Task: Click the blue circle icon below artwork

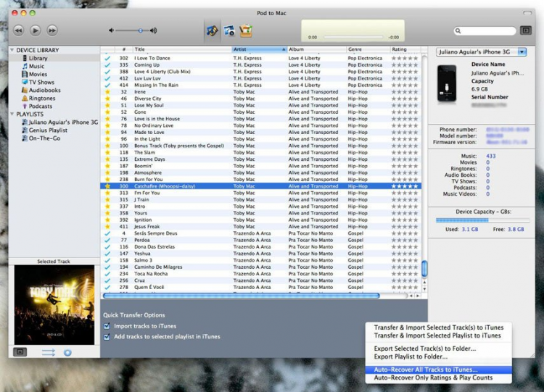Action: click(67, 352)
